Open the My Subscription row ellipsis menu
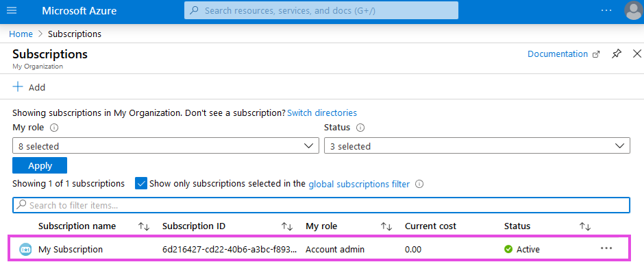 tap(606, 248)
